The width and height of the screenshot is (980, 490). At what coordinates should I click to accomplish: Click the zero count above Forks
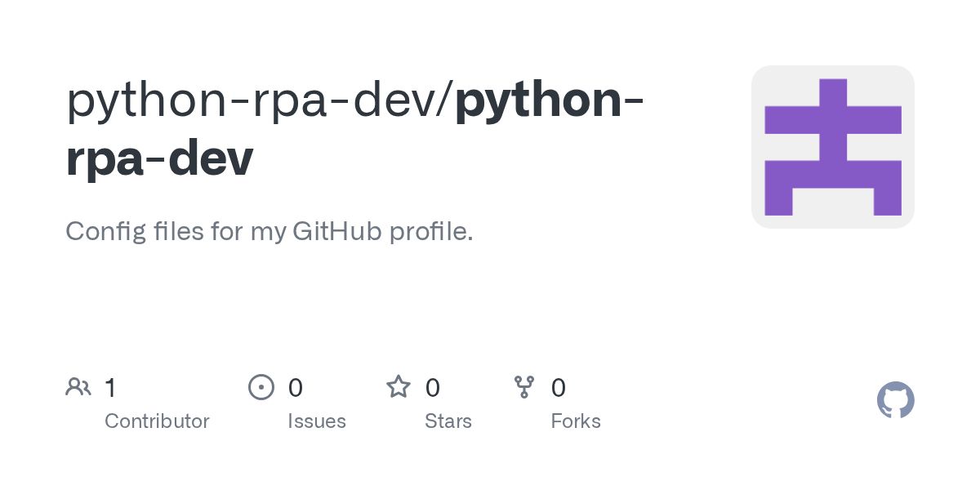pyautogui.click(x=559, y=387)
